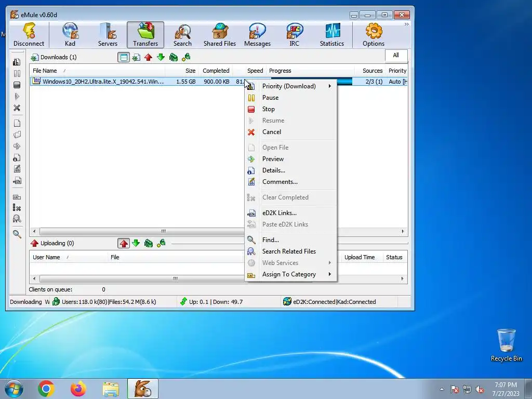The height and width of the screenshot is (399, 532).
Task: Click the sidebar Assign Category icon
Action: pos(17,197)
